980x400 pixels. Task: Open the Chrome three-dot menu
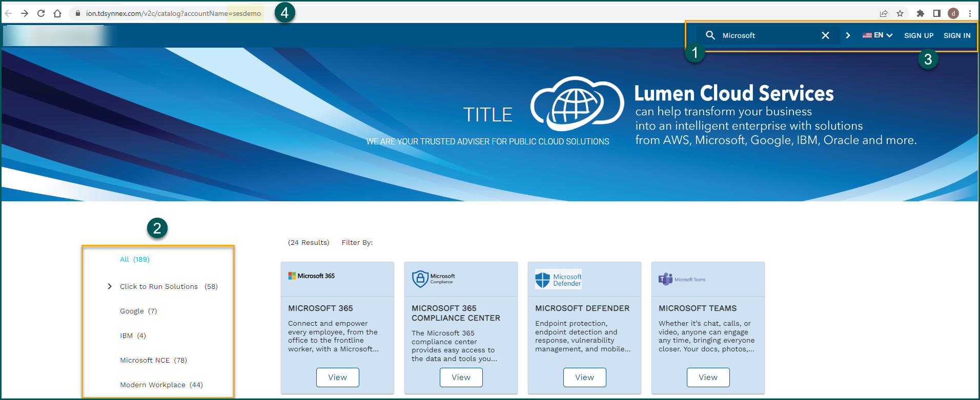[x=970, y=13]
